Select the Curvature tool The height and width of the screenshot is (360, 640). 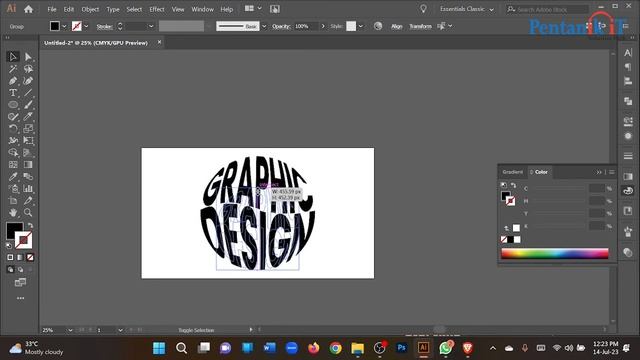pos(28,81)
